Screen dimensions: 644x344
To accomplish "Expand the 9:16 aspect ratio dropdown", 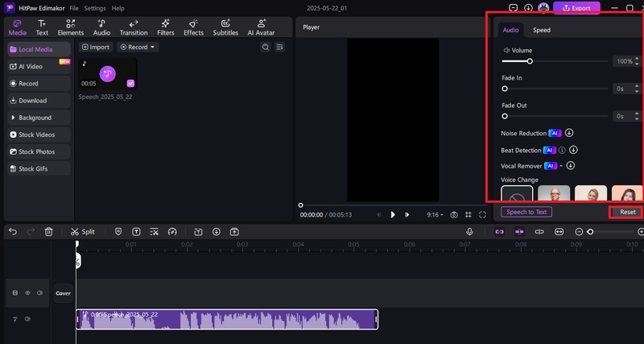I will pyautogui.click(x=434, y=214).
